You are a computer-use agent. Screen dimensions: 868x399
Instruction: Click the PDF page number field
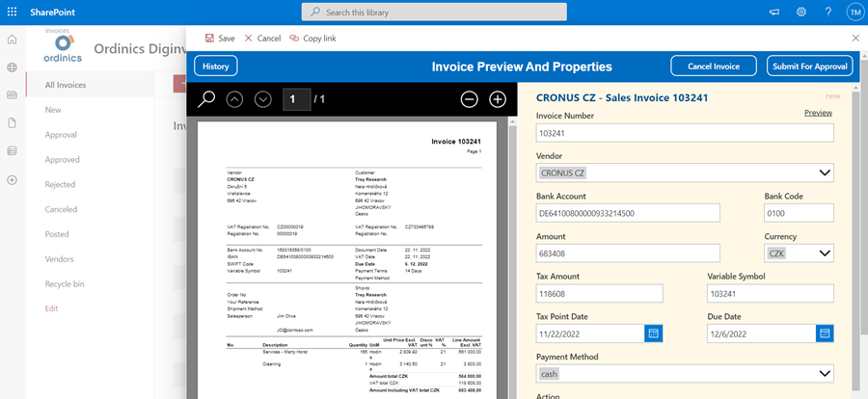(297, 99)
